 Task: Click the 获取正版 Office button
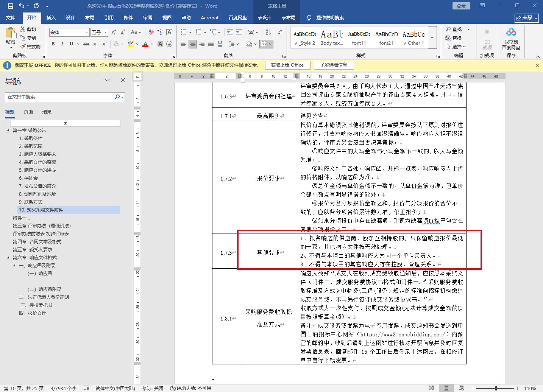pyautogui.click(x=287, y=65)
